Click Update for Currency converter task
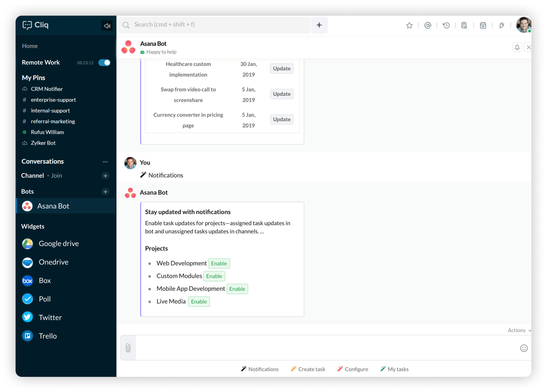Screen dimensions: 547x392 click(282, 119)
